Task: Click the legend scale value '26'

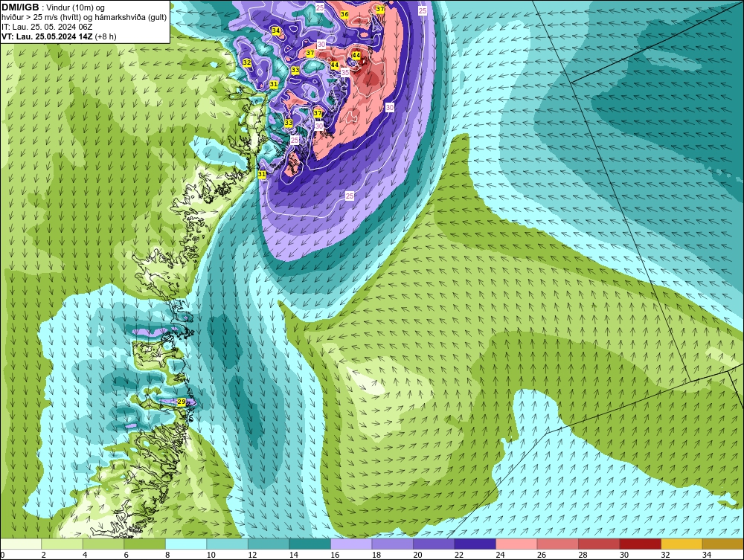Action: pyautogui.click(x=541, y=555)
